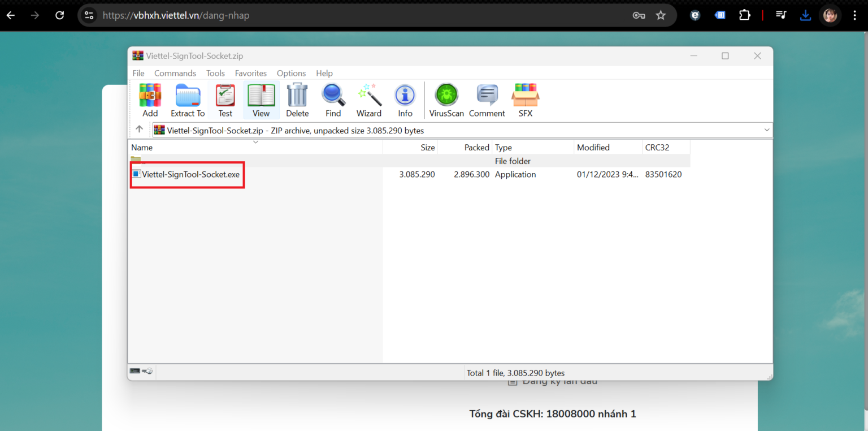Click the Delete trash can icon
The height and width of the screenshot is (431, 868).
(297, 100)
